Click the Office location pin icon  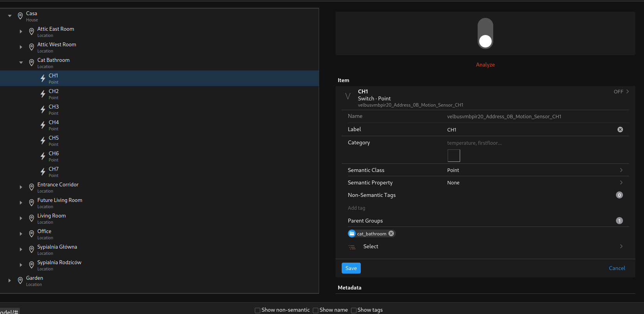point(32,234)
